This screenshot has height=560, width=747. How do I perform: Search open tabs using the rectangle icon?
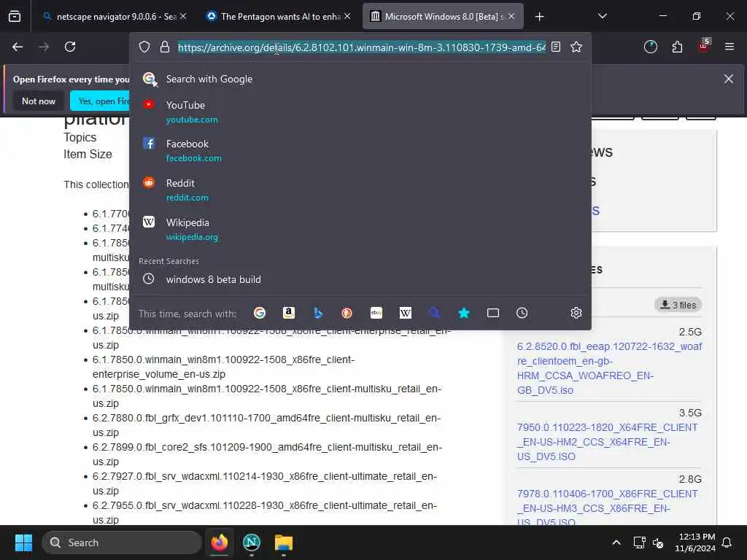point(493,313)
